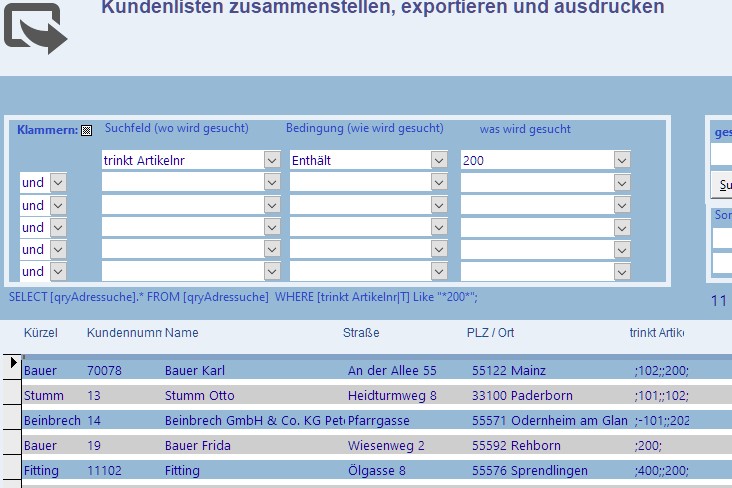Click the empty second-row Suchfeld field
The height and width of the screenshot is (488, 732).
click(x=182, y=182)
